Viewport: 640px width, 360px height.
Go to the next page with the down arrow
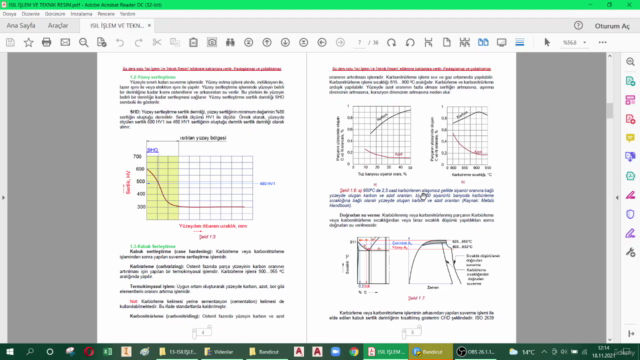click(x=285, y=42)
